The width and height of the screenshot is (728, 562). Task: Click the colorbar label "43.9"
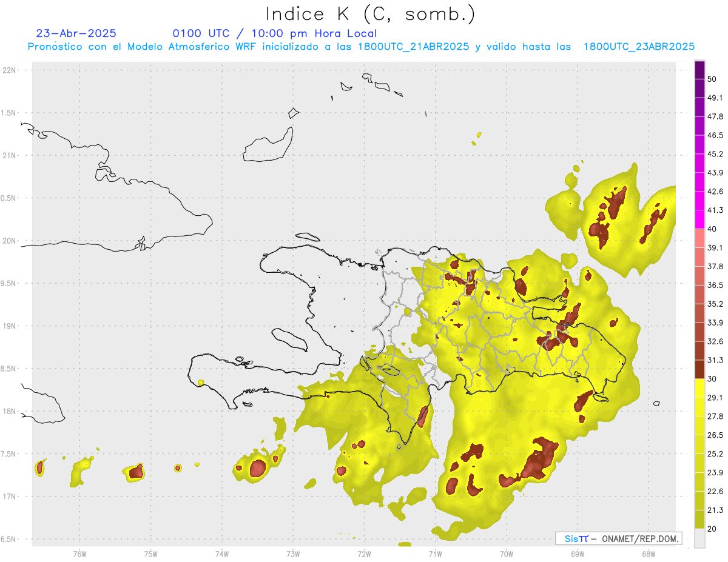point(715,173)
